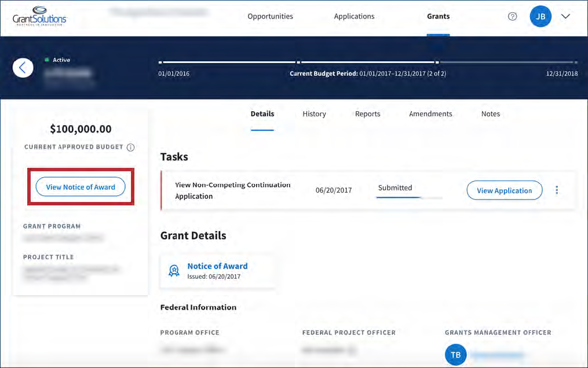
Task: Switch to the Amendments tab
Action: 430,114
